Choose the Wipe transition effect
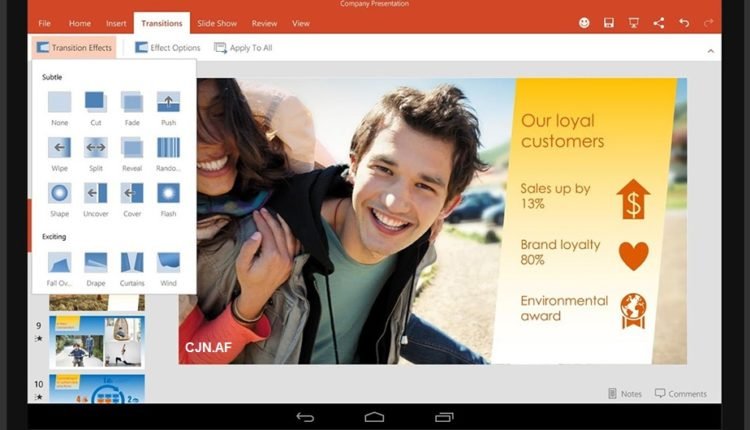 [60, 148]
